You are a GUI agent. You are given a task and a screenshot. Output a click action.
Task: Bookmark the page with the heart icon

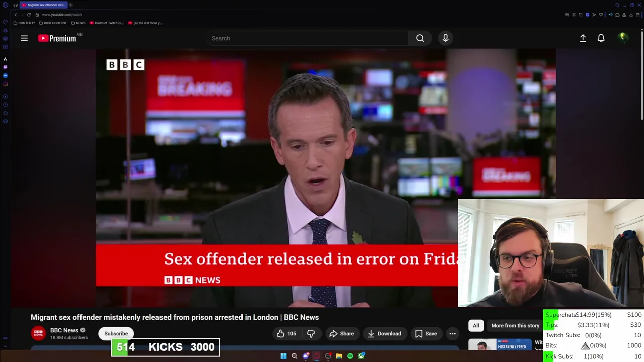[x=601, y=15]
